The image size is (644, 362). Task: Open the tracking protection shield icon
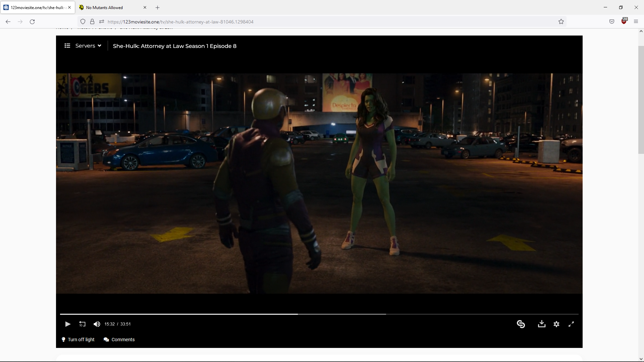pyautogui.click(x=83, y=22)
